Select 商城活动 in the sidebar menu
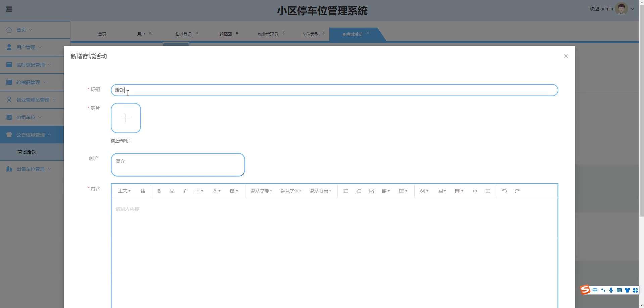Viewport: 644px width, 308px height. click(27, 152)
